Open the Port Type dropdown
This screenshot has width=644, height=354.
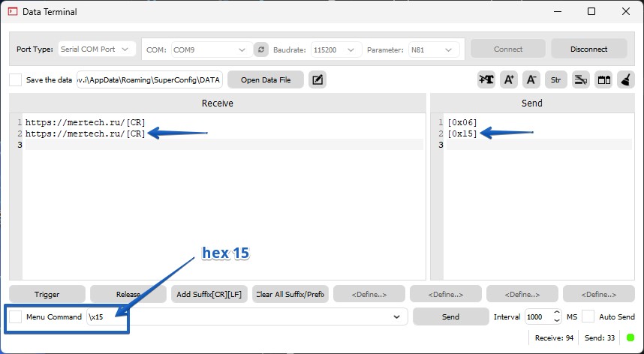point(96,49)
